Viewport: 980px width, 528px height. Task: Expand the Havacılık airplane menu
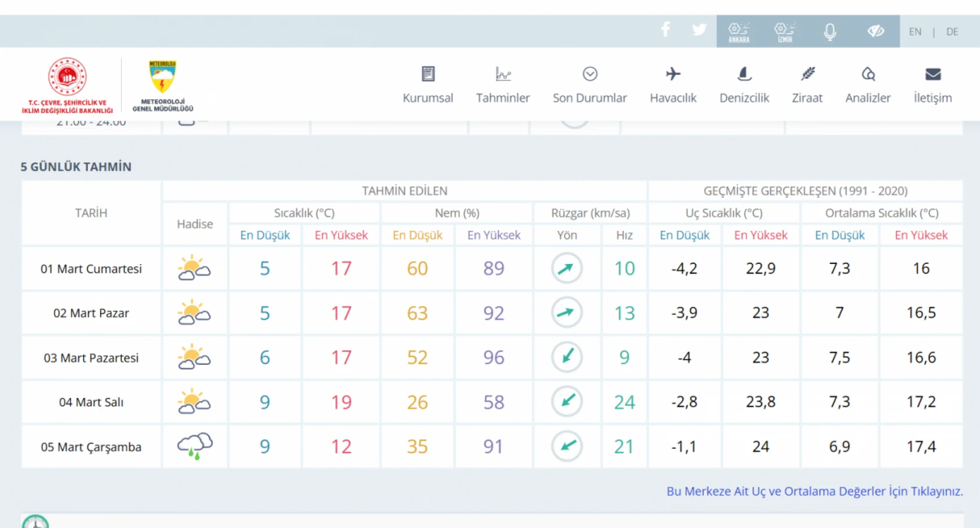pos(673,85)
